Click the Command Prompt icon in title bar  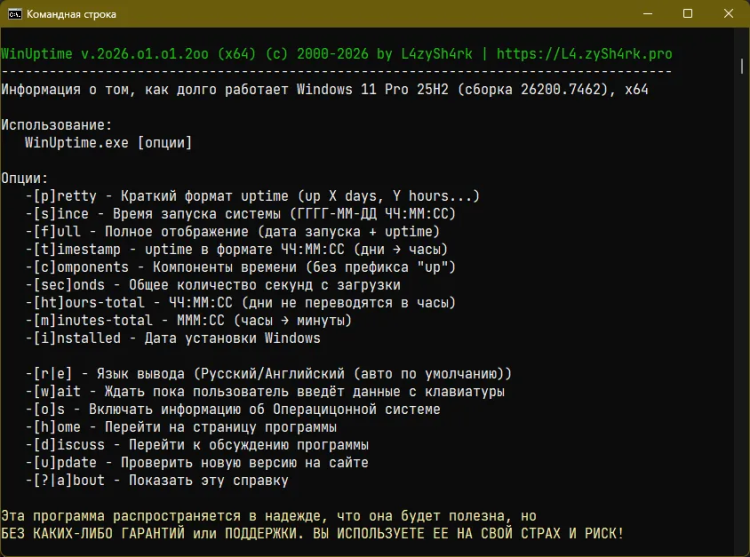tap(13, 14)
